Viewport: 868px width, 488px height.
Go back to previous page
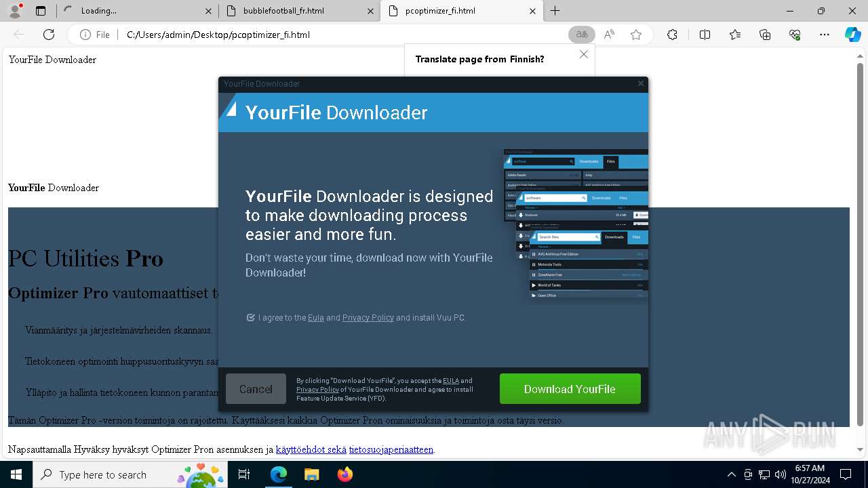tap(19, 35)
